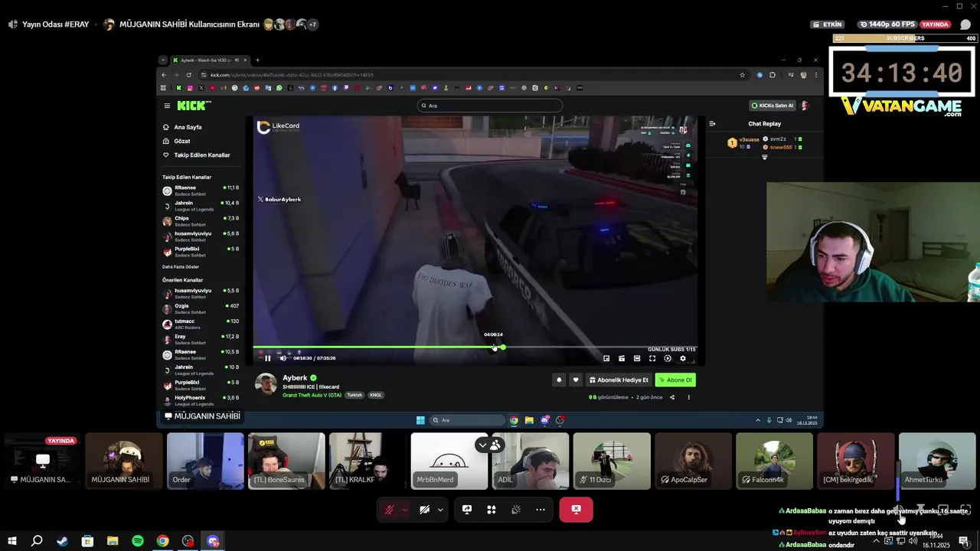The width and height of the screenshot is (980, 551).
Task: Toggle ETKİN activity button
Action: point(828,24)
